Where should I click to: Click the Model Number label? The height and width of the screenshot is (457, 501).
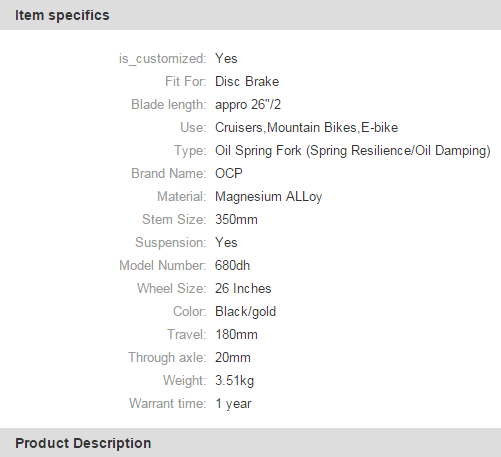163,266
